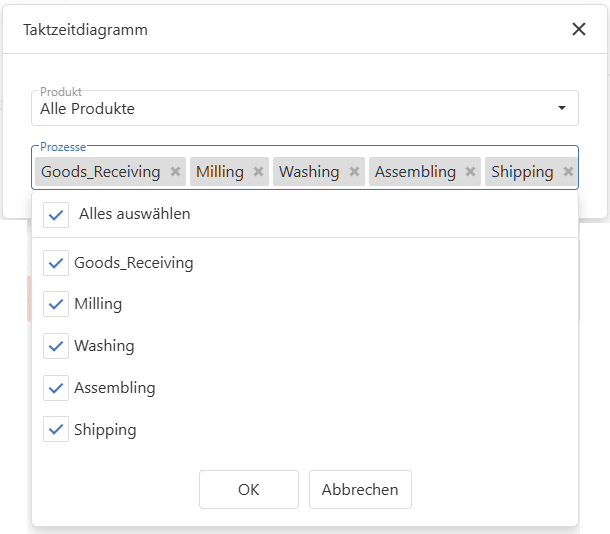Click the Abbrechen button
Screen dimensions: 610x534
(360, 489)
